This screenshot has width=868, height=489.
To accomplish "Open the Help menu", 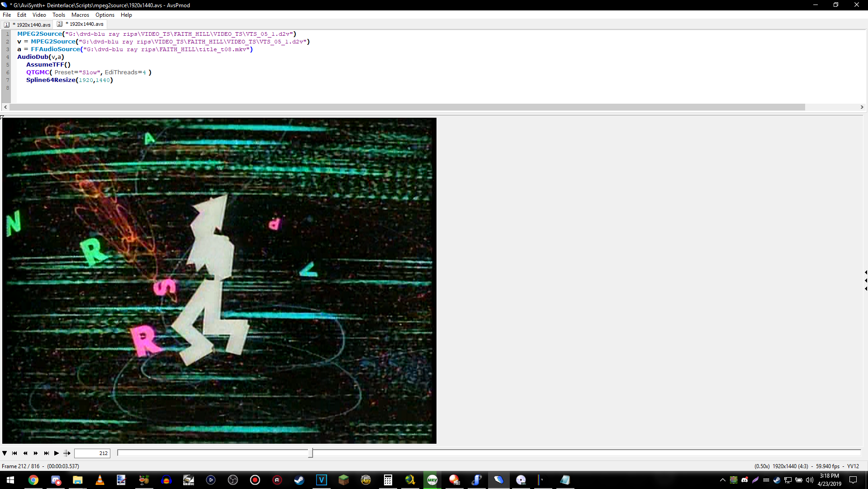I will [126, 15].
